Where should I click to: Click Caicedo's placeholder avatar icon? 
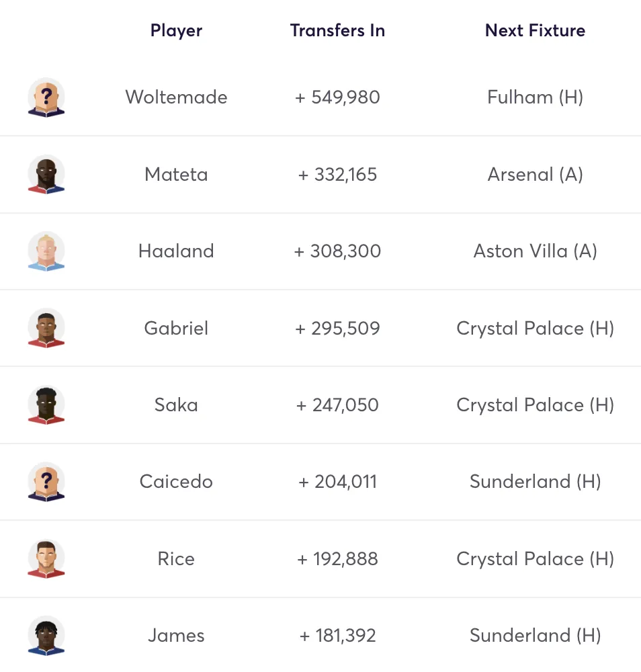[46, 482]
